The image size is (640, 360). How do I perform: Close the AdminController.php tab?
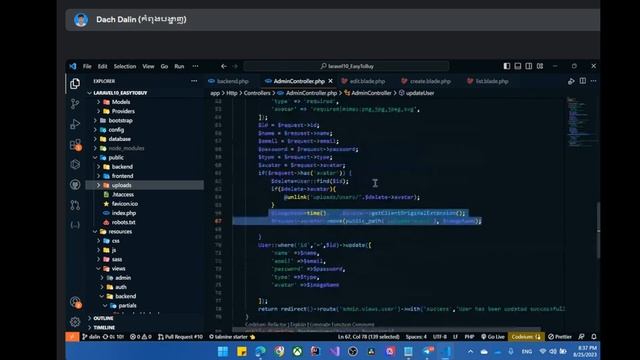click(x=330, y=81)
